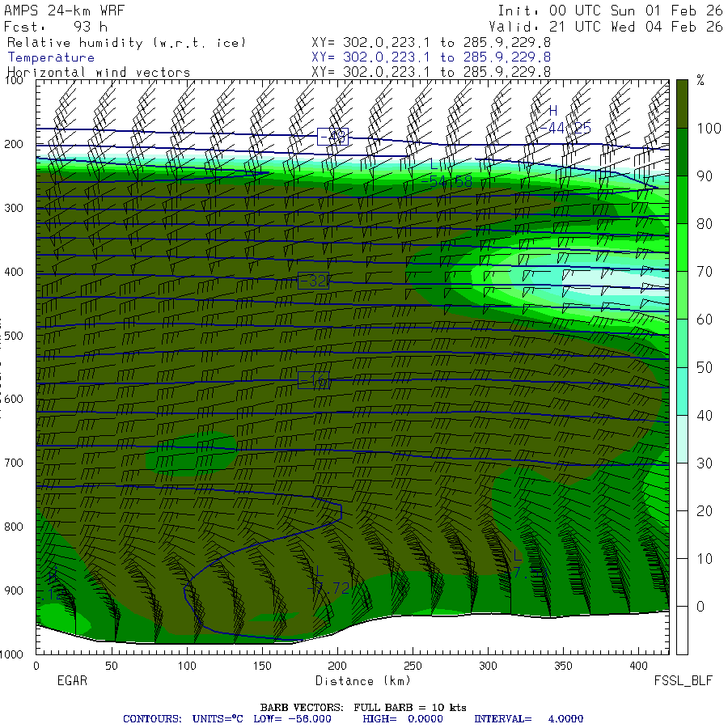Select the bright green colorbar segment between 70 and 80
728x728 pixels.
click(682, 248)
